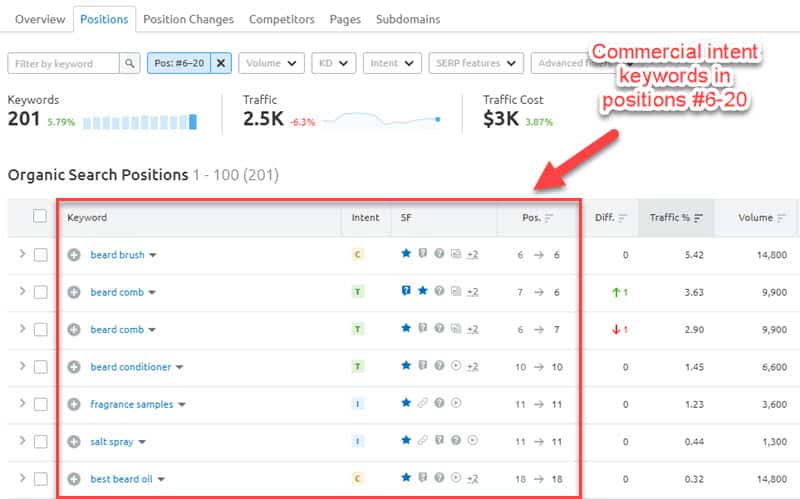This screenshot has width=800, height=499.
Task: Go to the Competitors tab
Action: tap(282, 19)
